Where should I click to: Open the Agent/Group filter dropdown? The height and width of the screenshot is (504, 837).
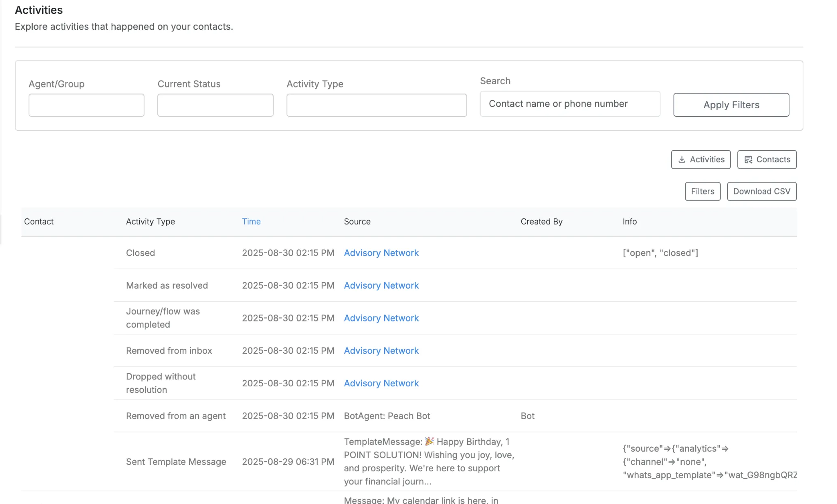[x=86, y=105]
